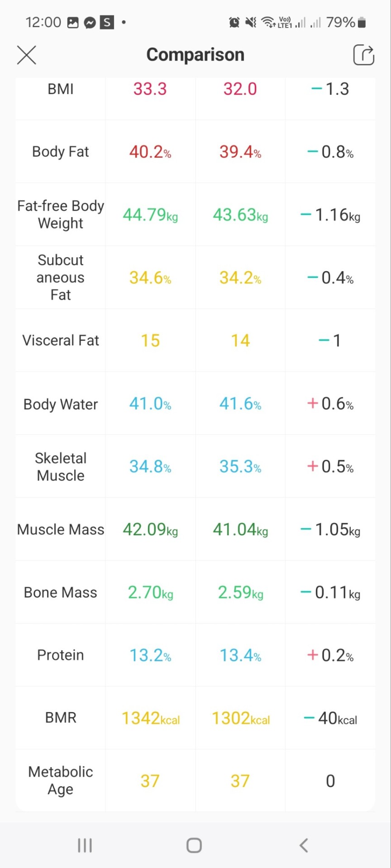
Task: Tap the alarm icon in the status bar
Action: (234, 22)
